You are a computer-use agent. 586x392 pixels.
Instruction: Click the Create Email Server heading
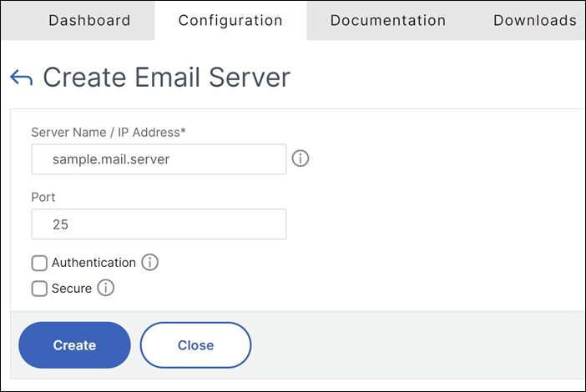pyautogui.click(x=167, y=78)
